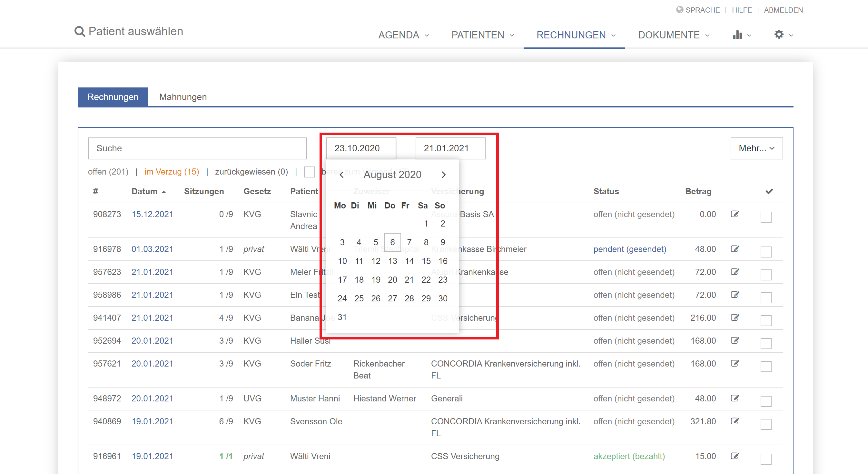Edit invoice 957621 with pencil icon
The image size is (868, 474).
pyautogui.click(x=735, y=363)
